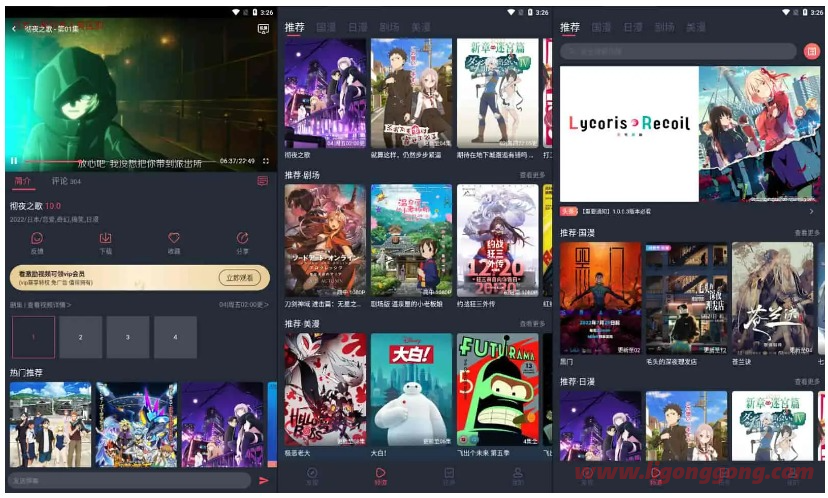Pause the playing 彻夜之歌 video
Image resolution: width=828 pixels, height=498 pixels.
(x=14, y=161)
